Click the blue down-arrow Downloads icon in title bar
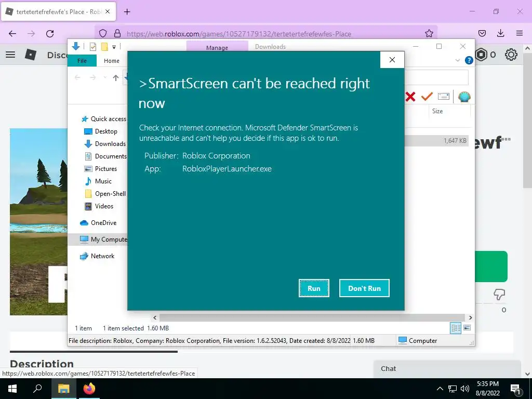 pyautogui.click(x=76, y=46)
